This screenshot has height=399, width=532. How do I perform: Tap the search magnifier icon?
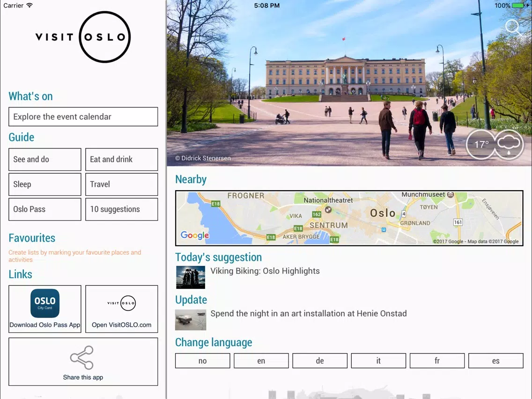513,28
